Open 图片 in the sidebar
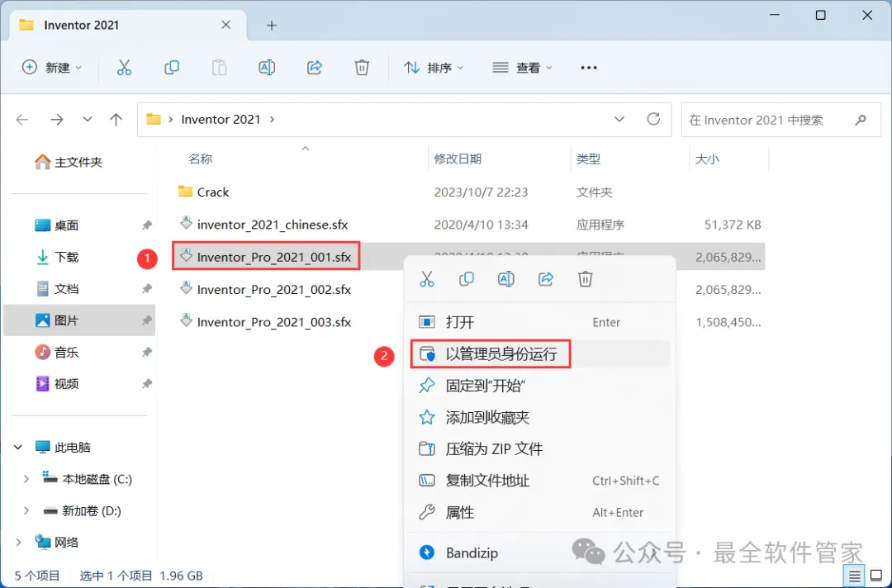The image size is (892, 588). coord(79,320)
